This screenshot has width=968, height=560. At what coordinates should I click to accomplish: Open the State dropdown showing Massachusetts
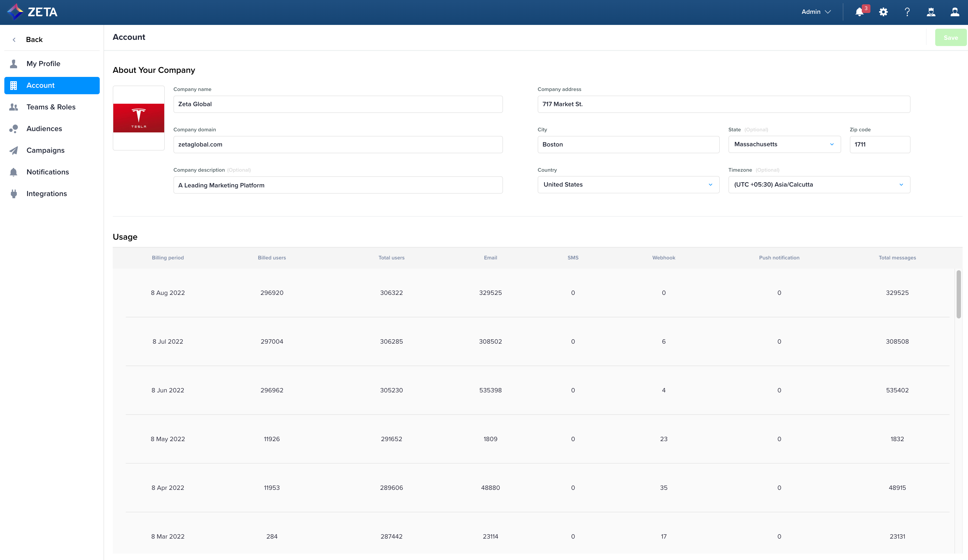tap(784, 144)
